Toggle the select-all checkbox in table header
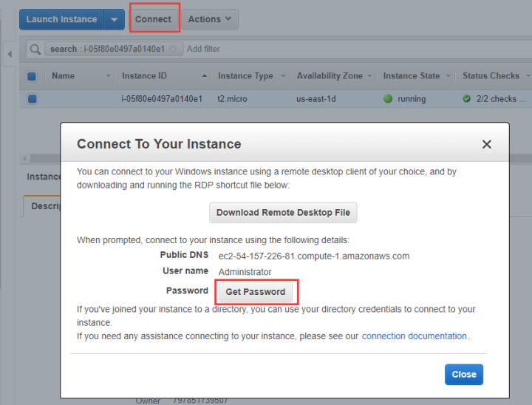 pyautogui.click(x=32, y=76)
